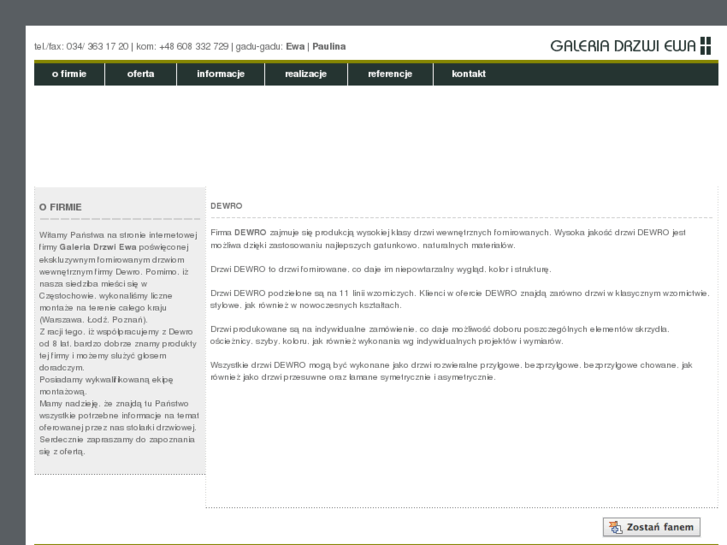Click the Ewa gadu-gadu link
The height and width of the screenshot is (545, 727).
295,46
